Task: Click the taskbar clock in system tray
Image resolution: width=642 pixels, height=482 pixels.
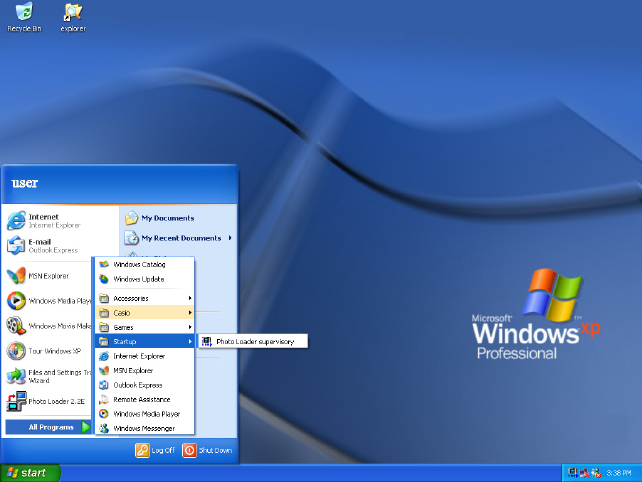Action: click(x=618, y=472)
